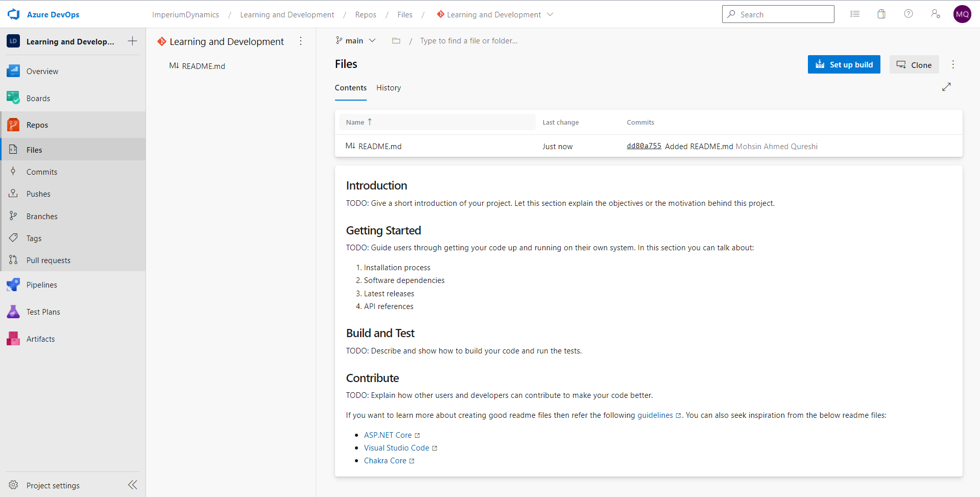Viewport: 980px width, 497px height.
Task: View Commits via its sidebar icon
Action: coord(13,172)
